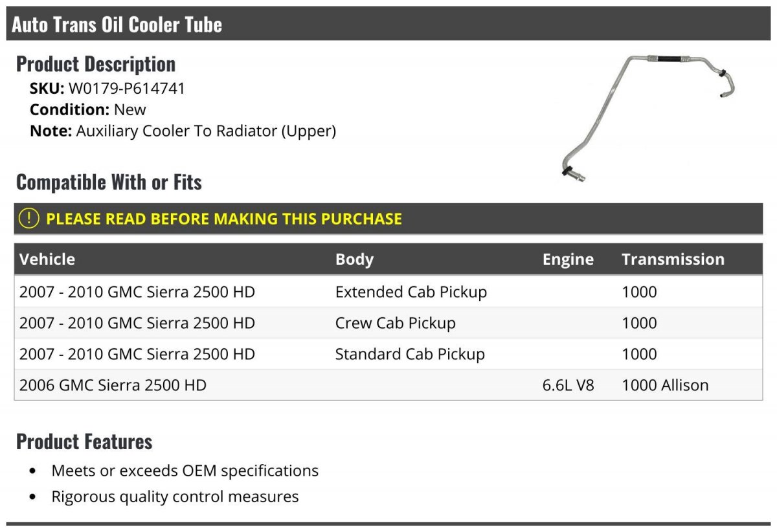Select the Body column header

point(354,260)
